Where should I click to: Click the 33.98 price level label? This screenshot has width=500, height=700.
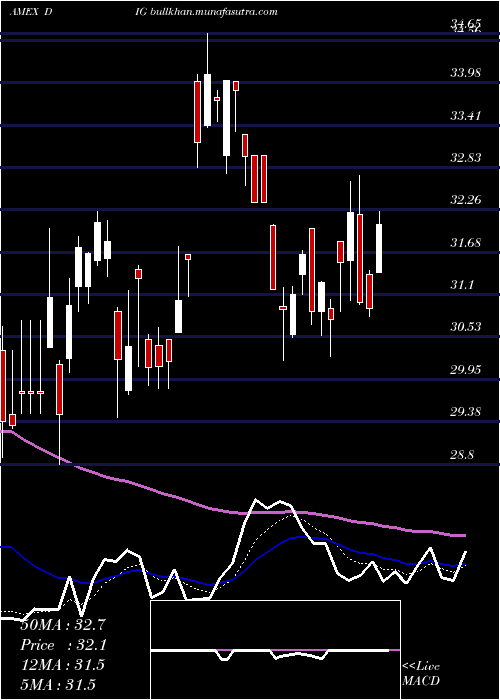pyautogui.click(x=466, y=73)
